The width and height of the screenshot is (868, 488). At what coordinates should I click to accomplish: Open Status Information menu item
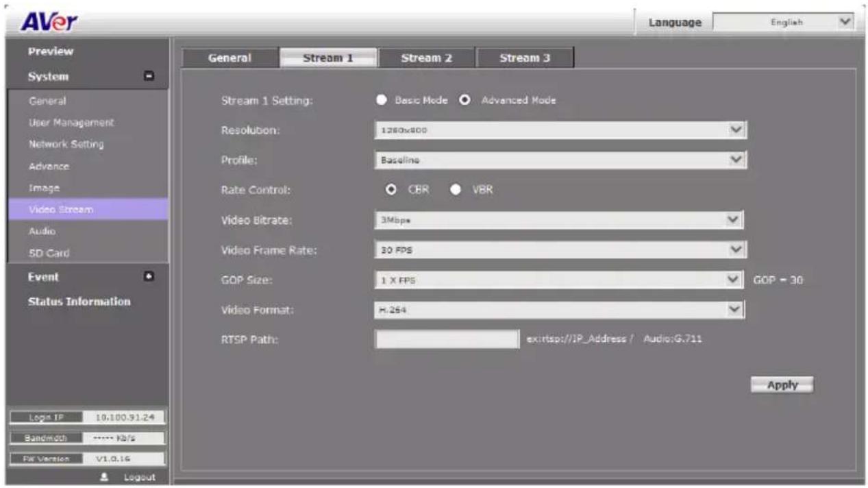click(x=79, y=302)
